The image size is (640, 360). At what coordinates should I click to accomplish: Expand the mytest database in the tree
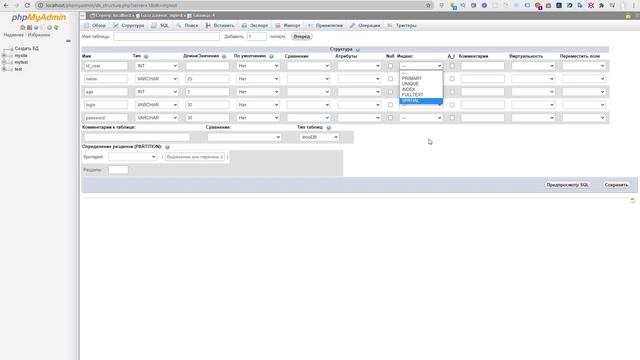tap(4, 62)
